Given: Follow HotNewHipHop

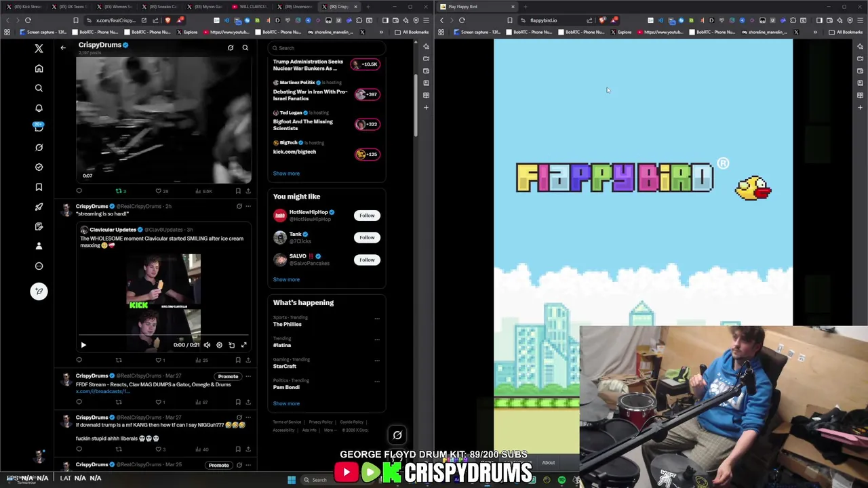Looking at the screenshot, I should pos(367,216).
